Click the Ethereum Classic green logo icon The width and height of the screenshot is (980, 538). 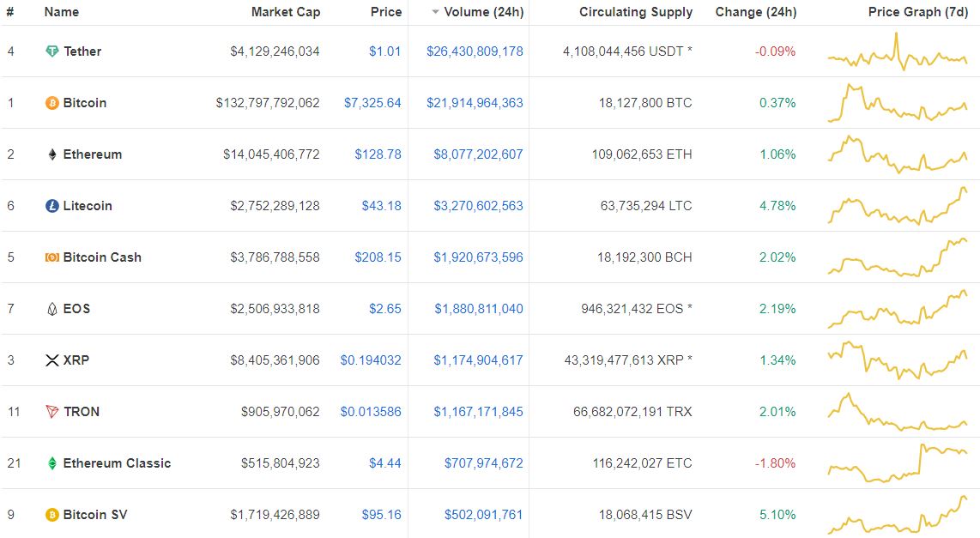(52, 463)
